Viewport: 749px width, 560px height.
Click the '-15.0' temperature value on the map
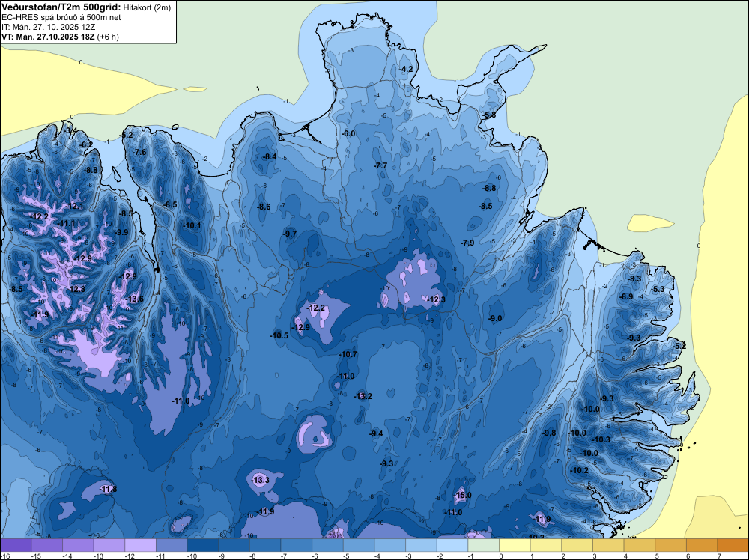pyautogui.click(x=462, y=495)
